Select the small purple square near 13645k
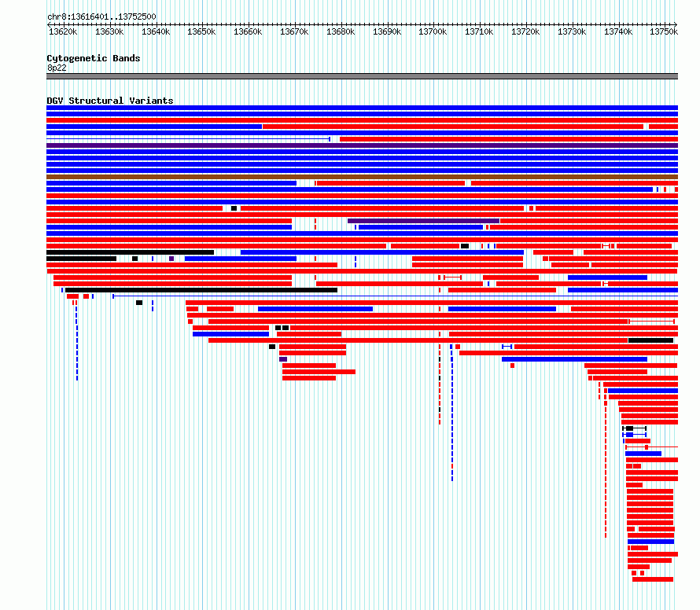The image size is (700, 610). point(171,259)
